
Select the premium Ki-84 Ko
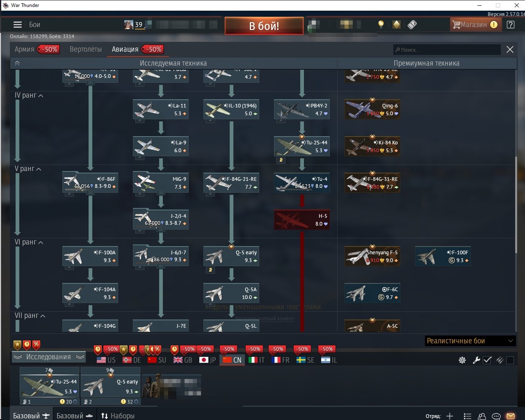[372, 146]
